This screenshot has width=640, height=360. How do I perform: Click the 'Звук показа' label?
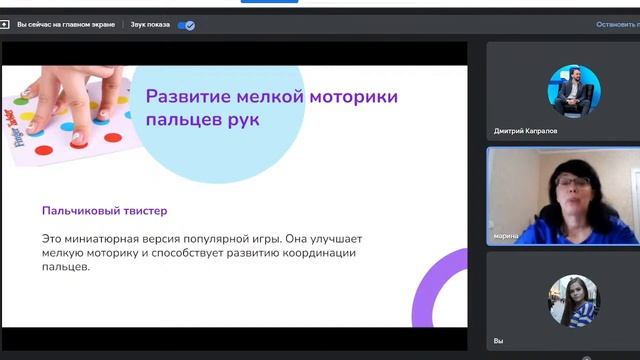click(150, 25)
